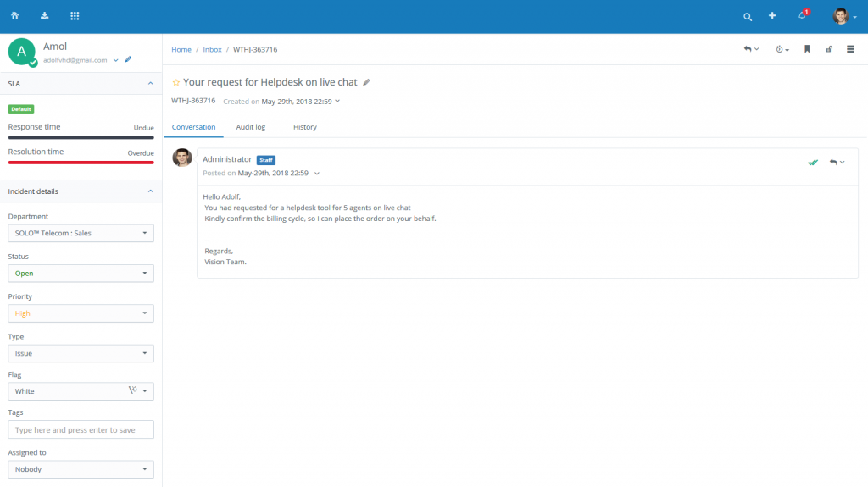Click the Undue label
Viewport: 868px width, 487px height.
pyautogui.click(x=144, y=128)
